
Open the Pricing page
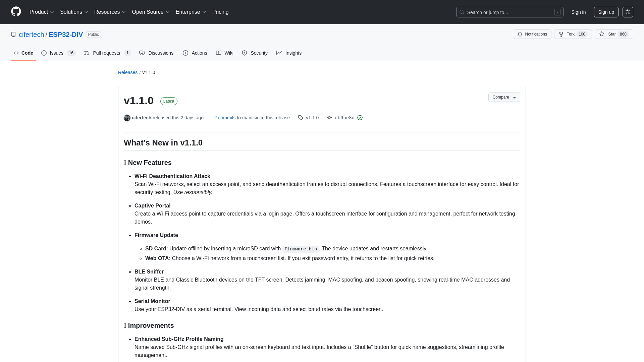(x=220, y=12)
